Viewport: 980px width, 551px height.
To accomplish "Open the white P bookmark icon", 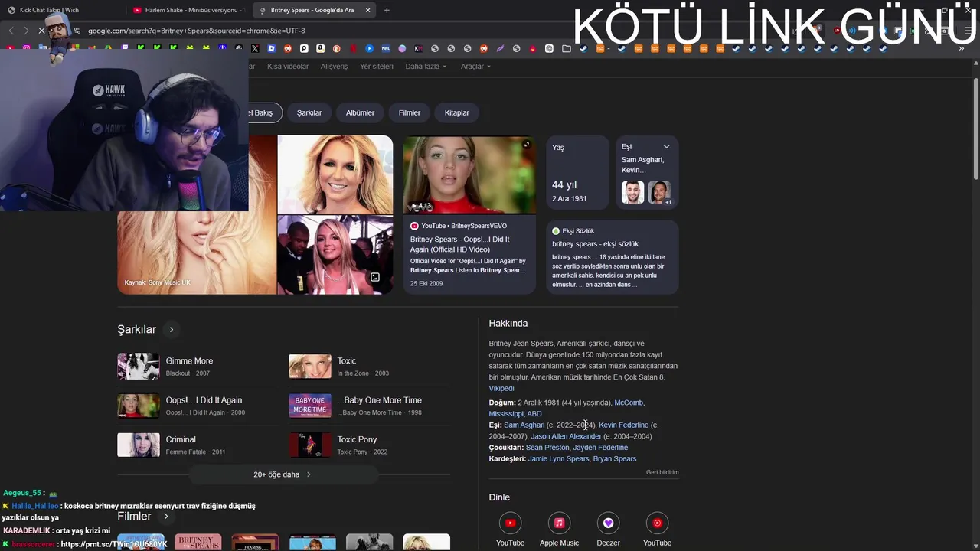I will tap(304, 48).
